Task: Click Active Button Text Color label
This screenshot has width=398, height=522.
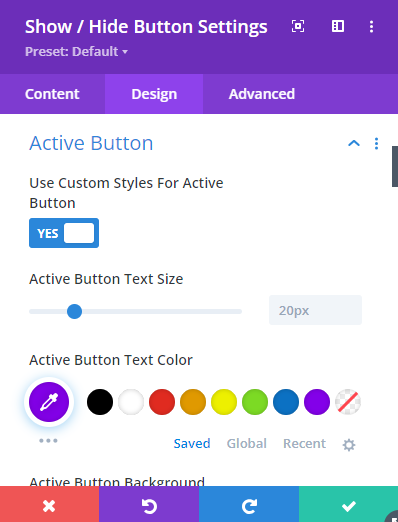Action: tap(111, 360)
